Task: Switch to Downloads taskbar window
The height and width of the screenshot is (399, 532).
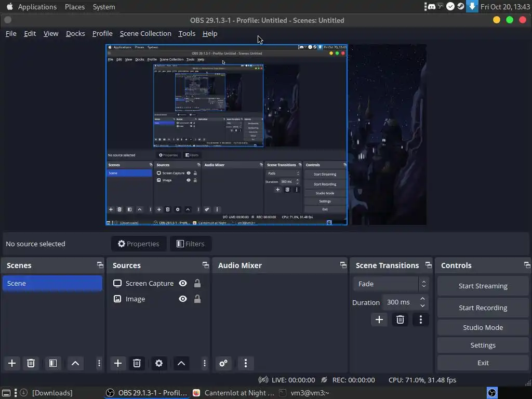Action: [x=46, y=393]
